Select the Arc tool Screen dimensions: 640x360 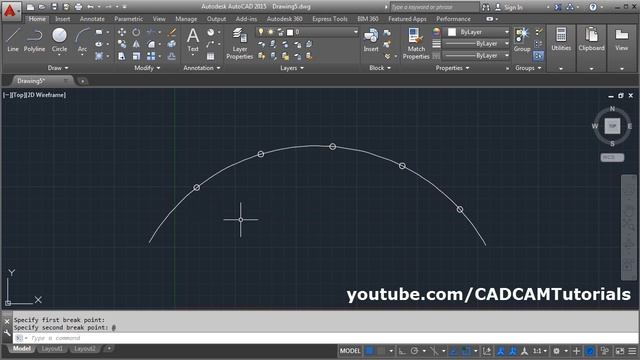[x=82, y=40]
